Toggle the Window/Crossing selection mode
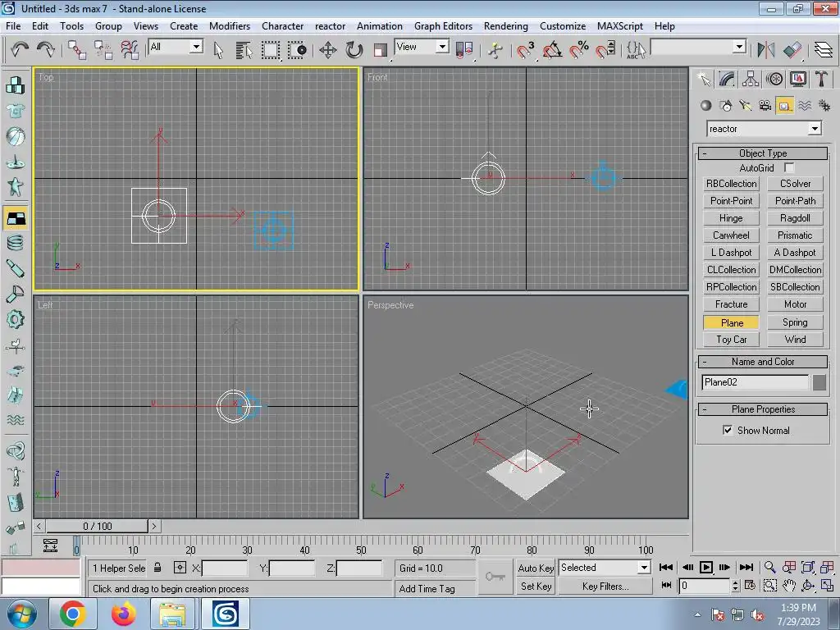 297,50
